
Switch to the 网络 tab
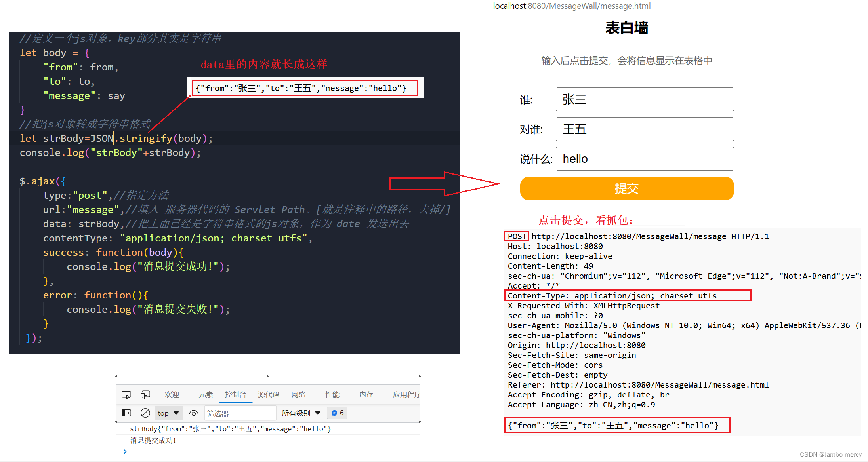(x=298, y=394)
